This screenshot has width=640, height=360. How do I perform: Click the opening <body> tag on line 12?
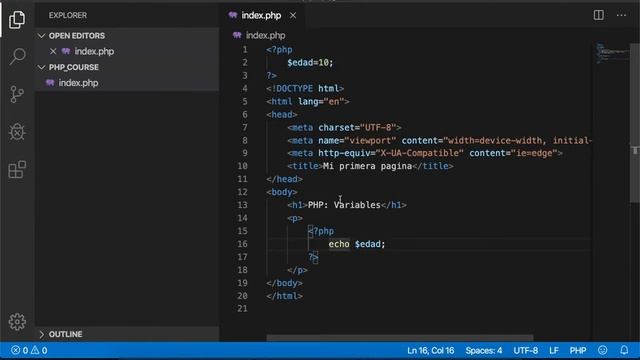click(x=282, y=192)
